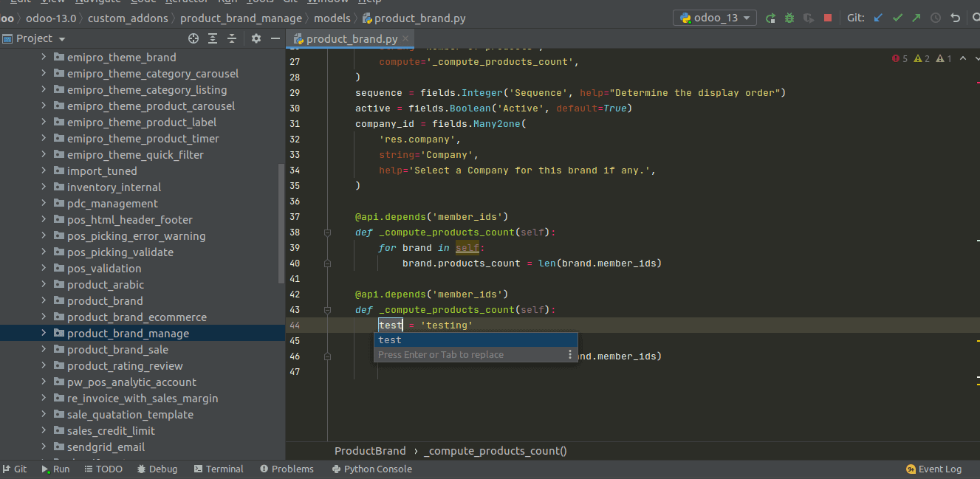Click models in the path breadcrumb
The height and width of the screenshot is (479, 980).
(332, 18)
